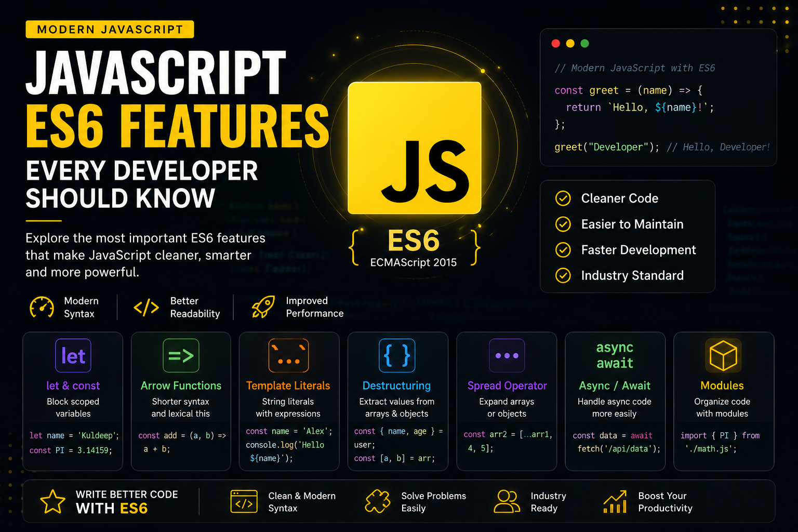Viewport: 798px width, 532px height.
Task: Click the check circle next to Industry Standard
Action: point(563,275)
